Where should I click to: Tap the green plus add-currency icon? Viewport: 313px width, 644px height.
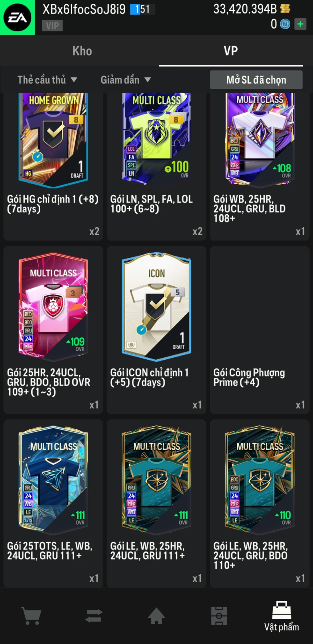pos(300,24)
